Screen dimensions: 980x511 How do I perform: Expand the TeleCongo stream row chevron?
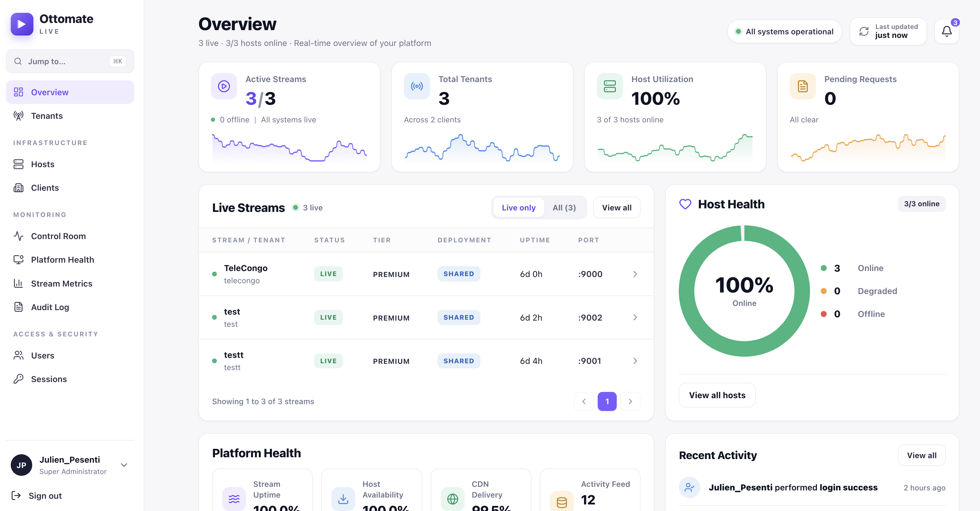[x=635, y=274]
